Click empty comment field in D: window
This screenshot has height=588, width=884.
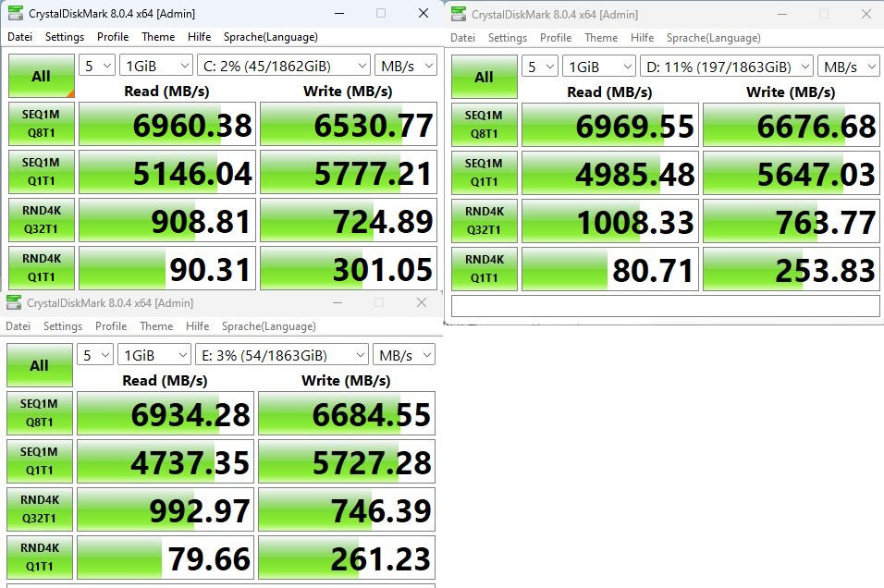pyautogui.click(x=666, y=306)
